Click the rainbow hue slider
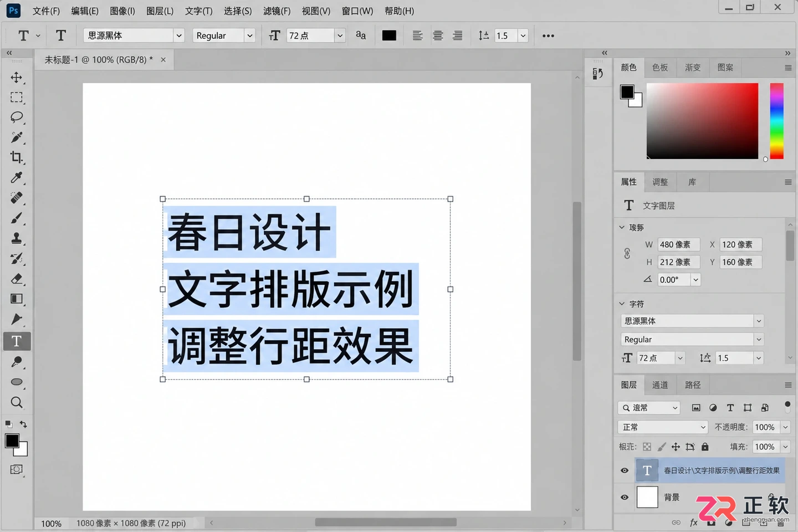The height and width of the screenshot is (532, 798). coord(777,121)
